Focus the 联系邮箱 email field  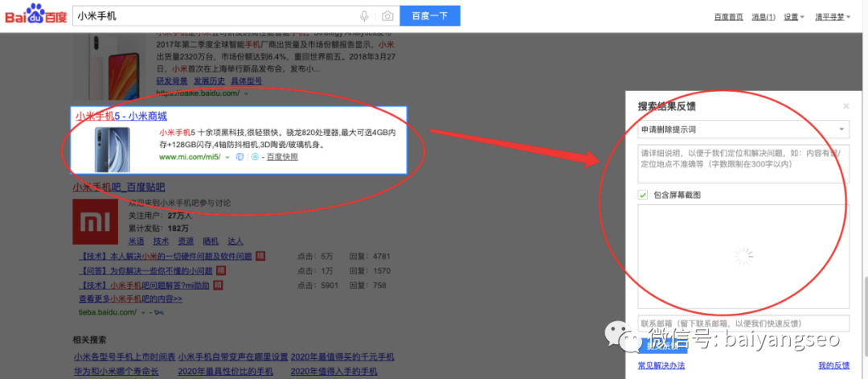(x=743, y=323)
